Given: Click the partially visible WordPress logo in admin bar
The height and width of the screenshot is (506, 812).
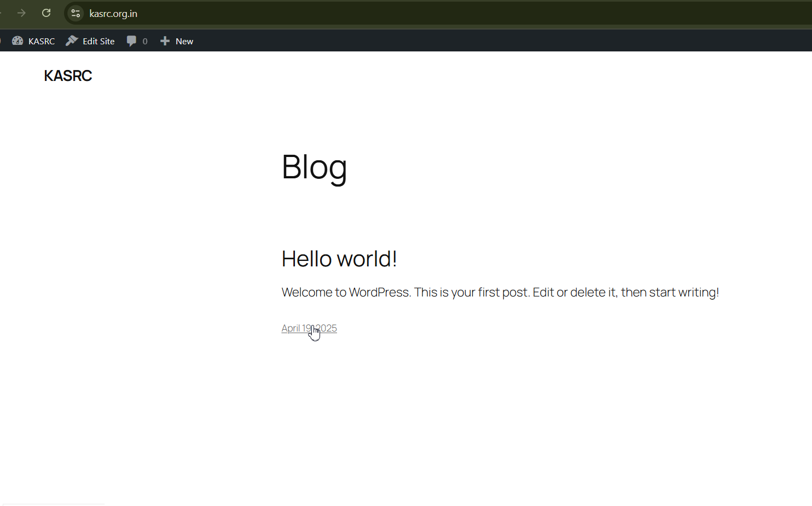Looking at the screenshot, I should pyautogui.click(x=1, y=41).
